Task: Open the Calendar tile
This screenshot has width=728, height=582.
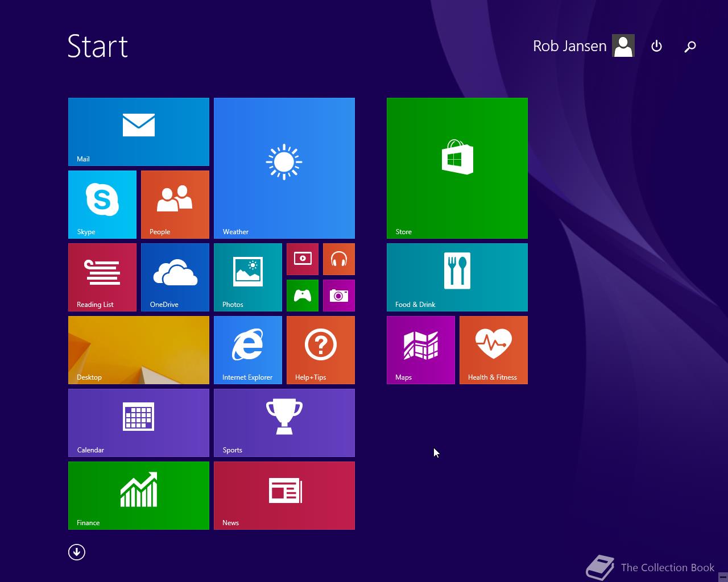Action: tap(139, 423)
